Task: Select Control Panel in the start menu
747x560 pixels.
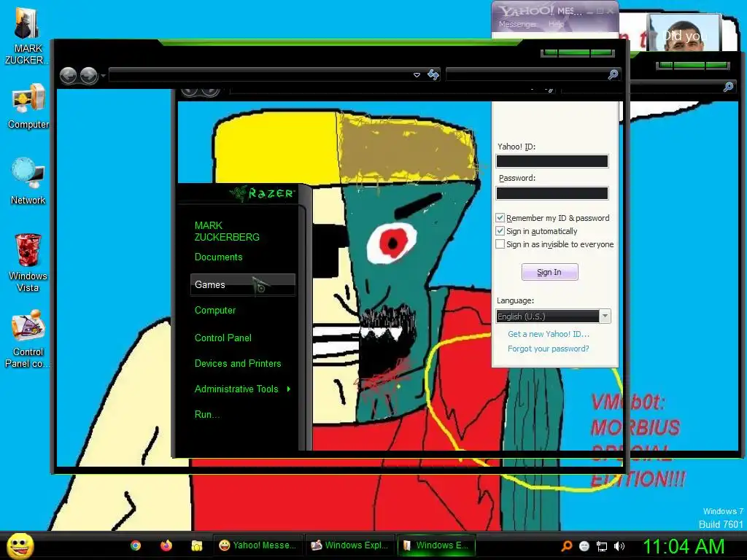Action: click(223, 338)
